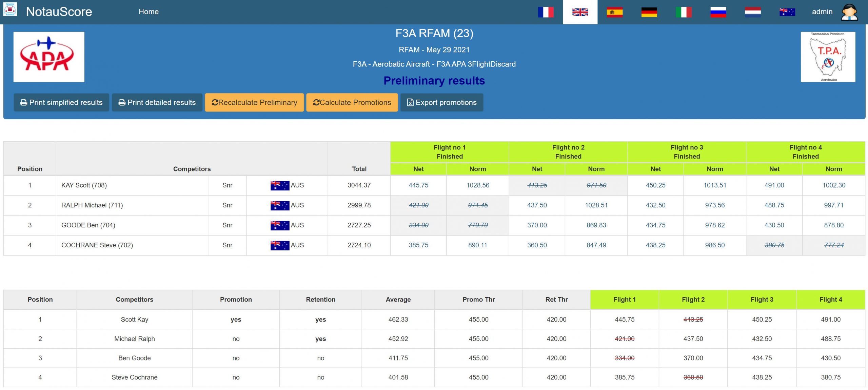Click total score 2724.10
The height and width of the screenshot is (390, 868).
[x=359, y=245]
